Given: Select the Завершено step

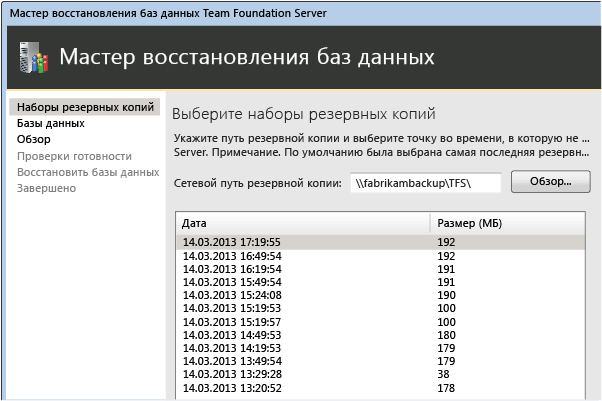Looking at the screenshot, I should pos(46,188).
